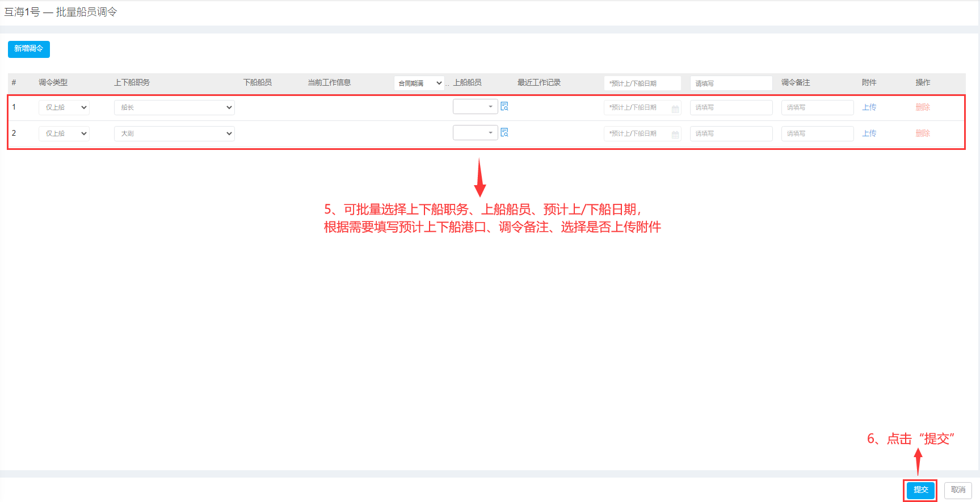Focus row 2 port 请填写 field
Viewport: 980px width, 502px height.
[x=731, y=133]
